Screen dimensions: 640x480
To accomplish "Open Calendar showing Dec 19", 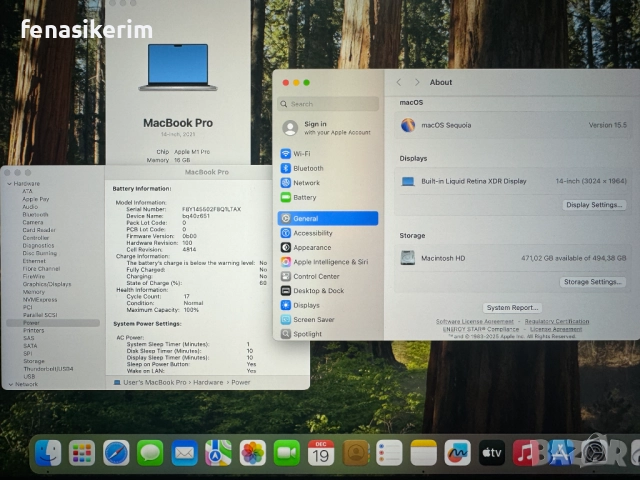I will [x=321, y=453].
